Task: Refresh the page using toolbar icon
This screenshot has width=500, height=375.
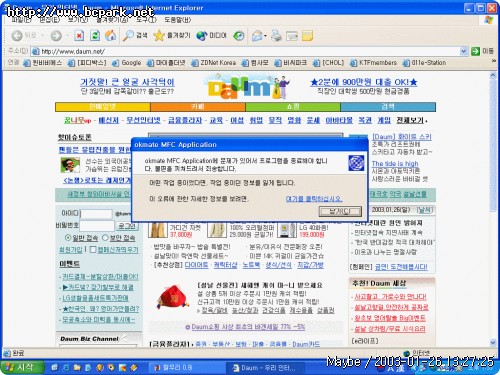Action: pyautogui.click(x=95, y=35)
